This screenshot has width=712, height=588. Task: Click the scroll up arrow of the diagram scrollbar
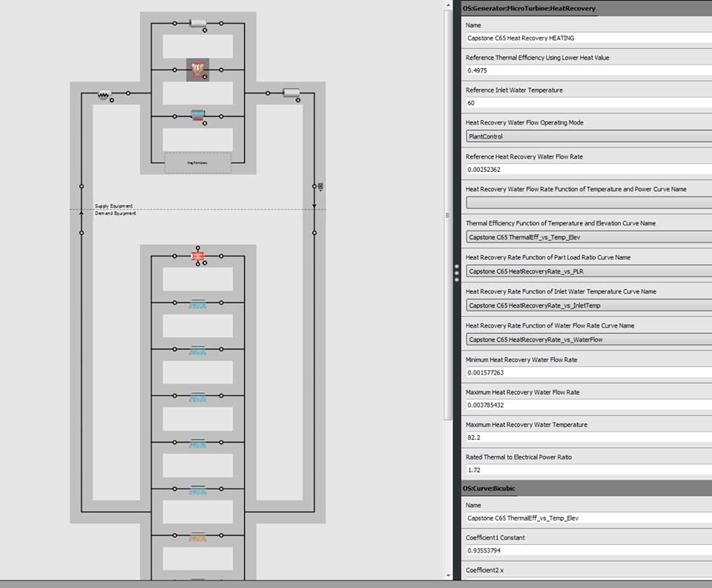tap(448, 5)
